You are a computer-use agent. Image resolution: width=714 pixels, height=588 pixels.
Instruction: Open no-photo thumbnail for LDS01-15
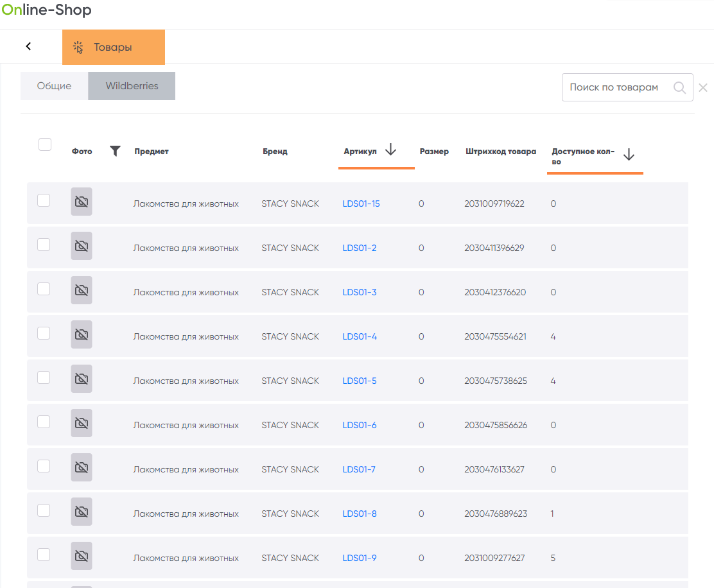click(82, 202)
